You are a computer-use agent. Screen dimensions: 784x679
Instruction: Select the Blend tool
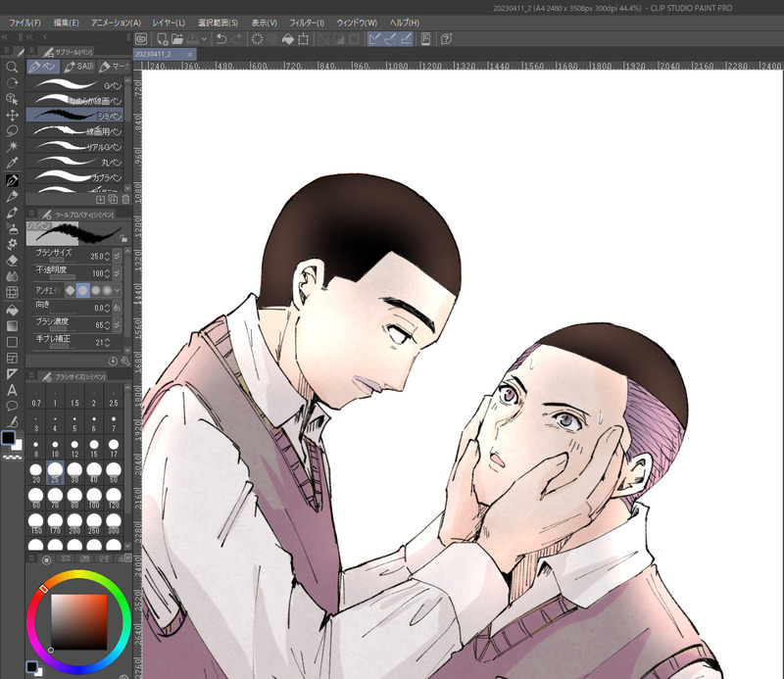point(12,276)
